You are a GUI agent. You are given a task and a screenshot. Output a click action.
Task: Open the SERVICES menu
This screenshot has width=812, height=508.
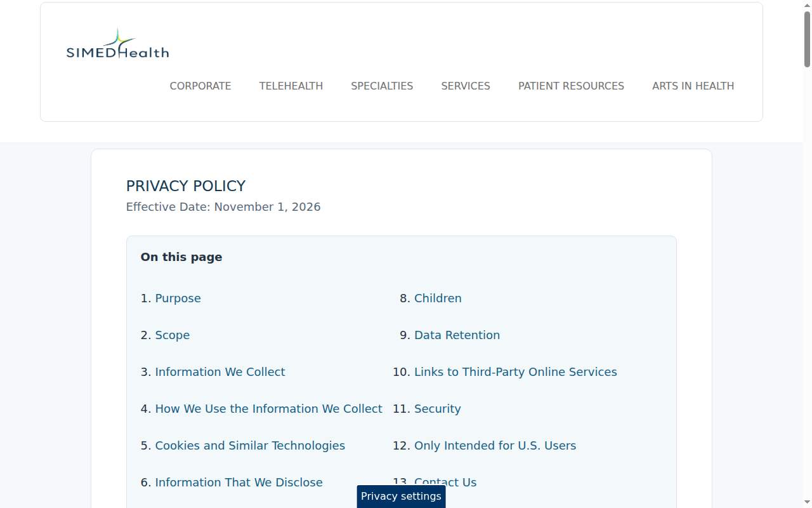(466, 86)
